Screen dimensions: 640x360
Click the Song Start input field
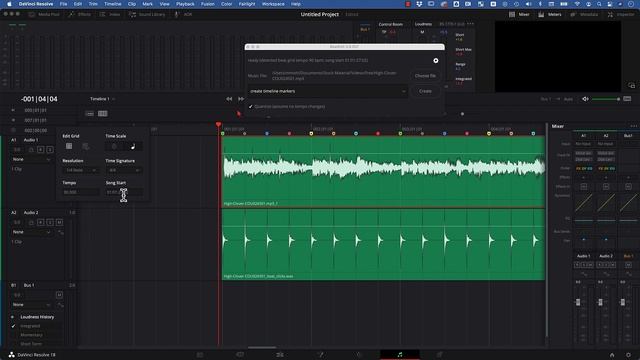(x=124, y=192)
